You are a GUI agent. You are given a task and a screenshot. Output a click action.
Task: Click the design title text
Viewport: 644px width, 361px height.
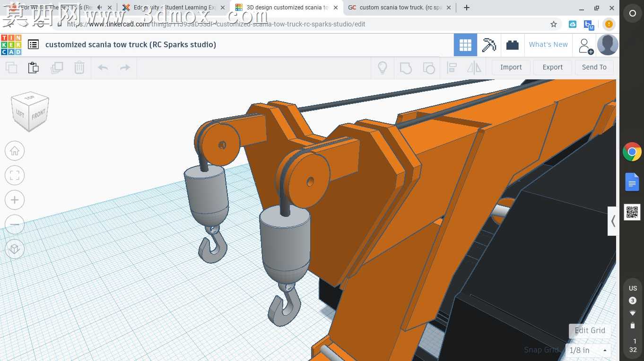pos(131,44)
